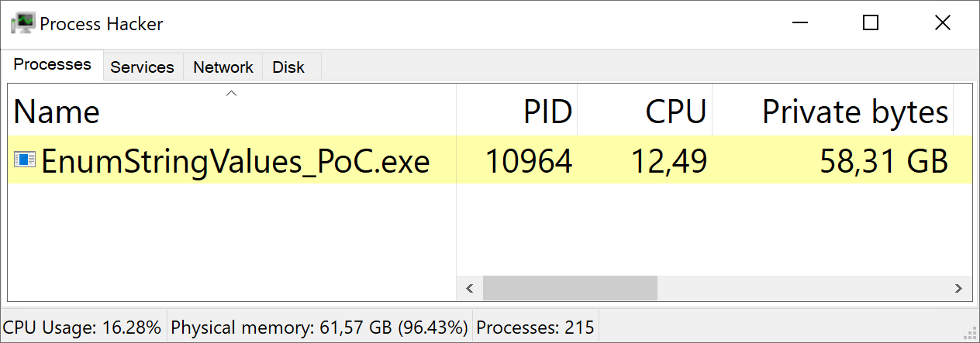Select the Processes tab
Viewport: 980px width, 343px height.
point(53,65)
